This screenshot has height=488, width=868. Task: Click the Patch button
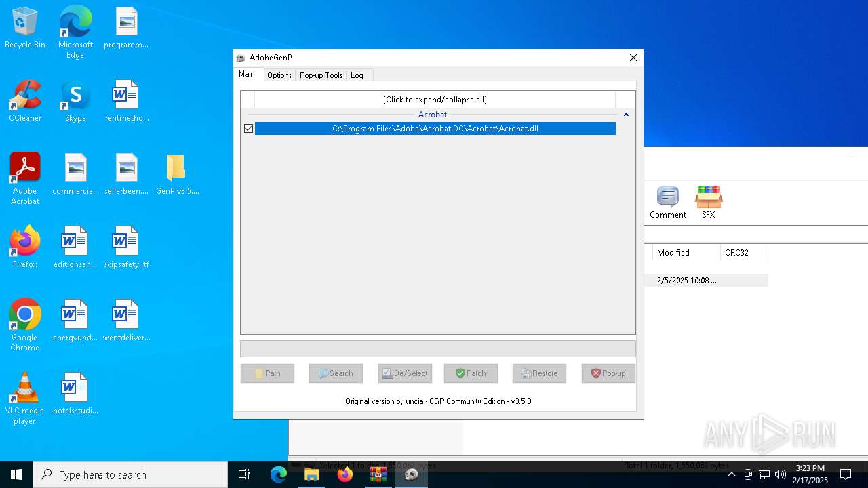pos(471,373)
